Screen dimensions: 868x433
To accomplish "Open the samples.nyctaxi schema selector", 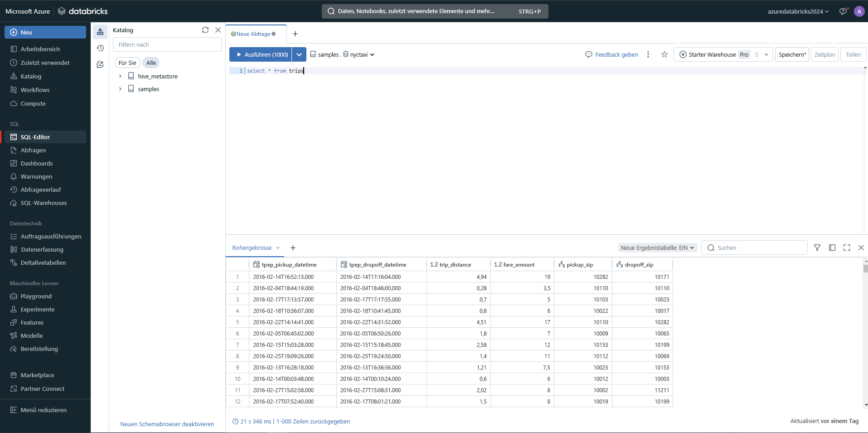I will 342,54.
